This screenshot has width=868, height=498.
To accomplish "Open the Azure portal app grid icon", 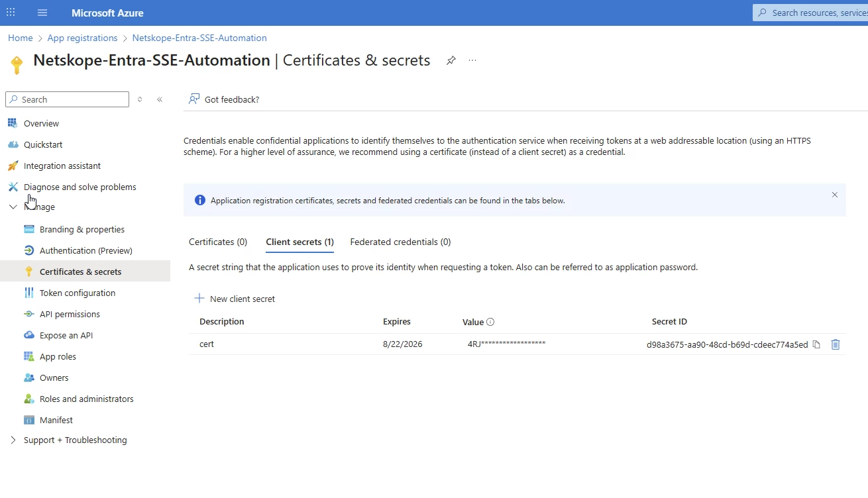I will (x=11, y=13).
